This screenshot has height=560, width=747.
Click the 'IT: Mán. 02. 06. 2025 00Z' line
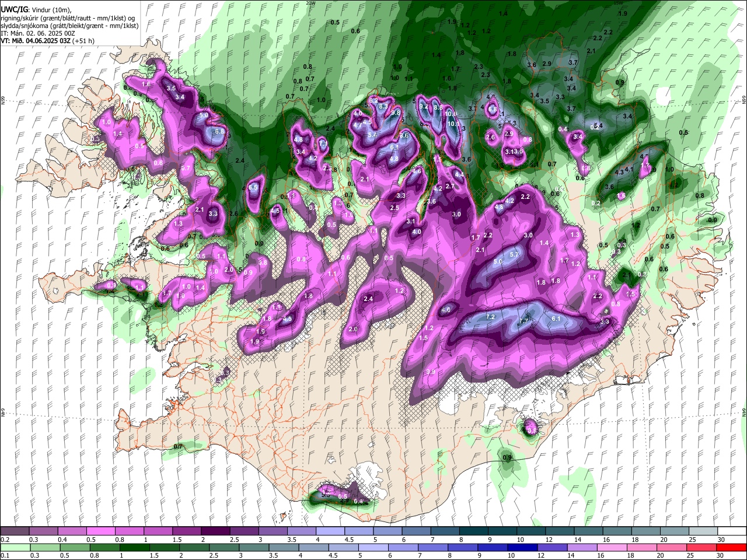click(x=37, y=33)
